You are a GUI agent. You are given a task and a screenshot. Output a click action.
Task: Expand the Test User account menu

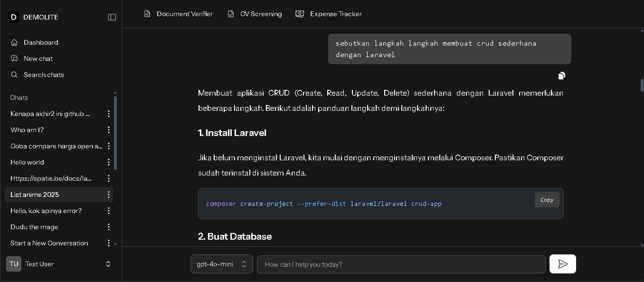click(108, 264)
